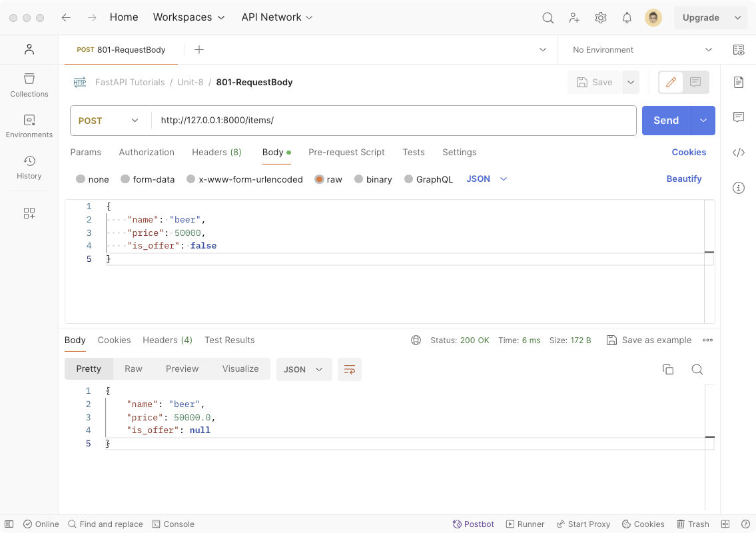Expand the No Environment selector
Screen dimensions: 756x533
[x=642, y=50]
